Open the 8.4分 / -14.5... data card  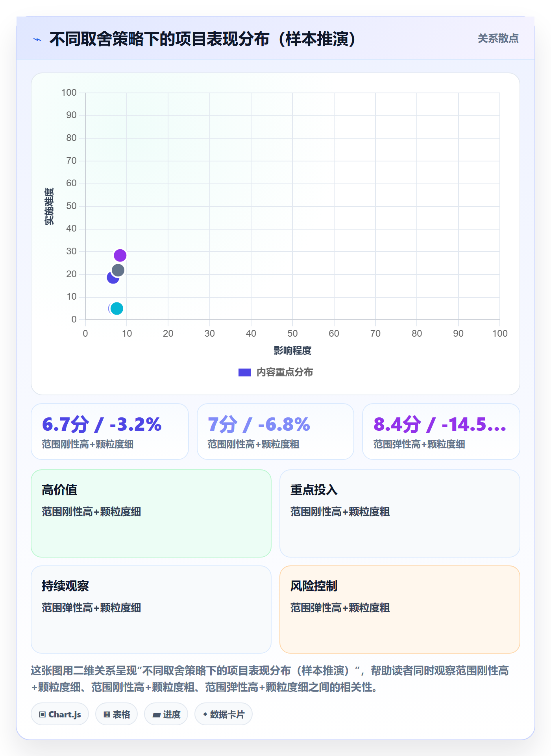click(441, 432)
